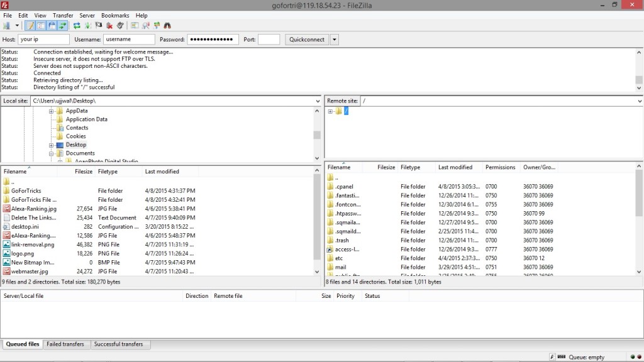Select the Queued files tab
This screenshot has height=362, width=644.
coord(23,344)
